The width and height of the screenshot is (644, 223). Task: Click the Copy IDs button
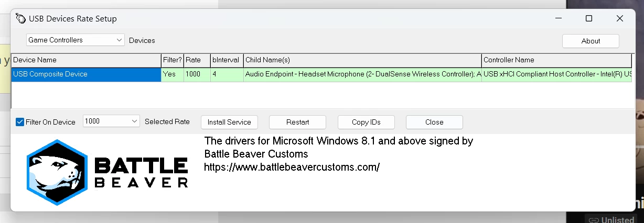(x=366, y=122)
